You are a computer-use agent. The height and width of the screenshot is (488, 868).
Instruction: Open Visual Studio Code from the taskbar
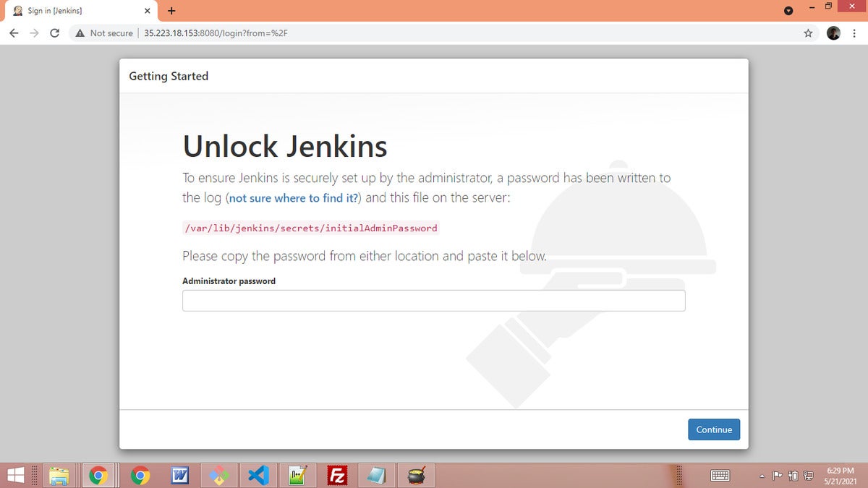click(258, 475)
